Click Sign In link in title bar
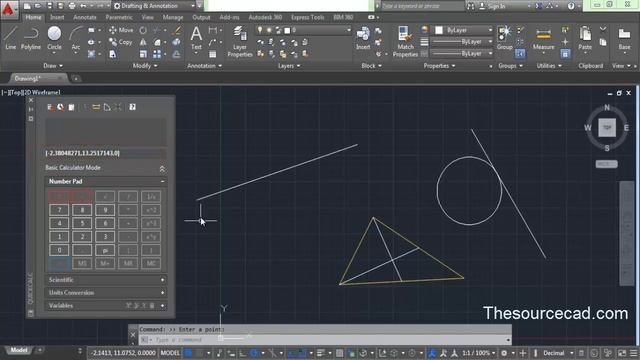The height and width of the screenshot is (360, 640). (x=497, y=6)
